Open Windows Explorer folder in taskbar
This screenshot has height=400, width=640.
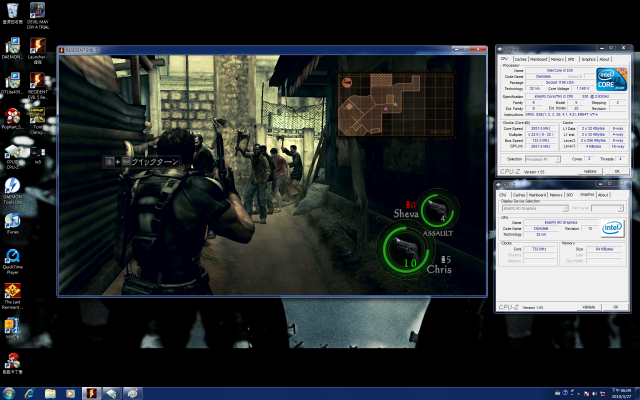pyautogui.click(x=50, y=393)
